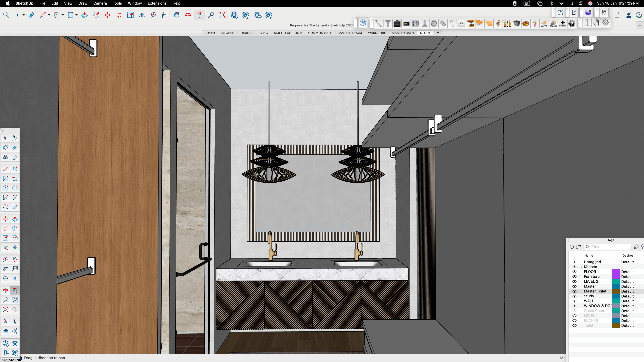Click the Add Tag Folder button
The height and width of the screenshot is (362, 644).
click(578, 247)
